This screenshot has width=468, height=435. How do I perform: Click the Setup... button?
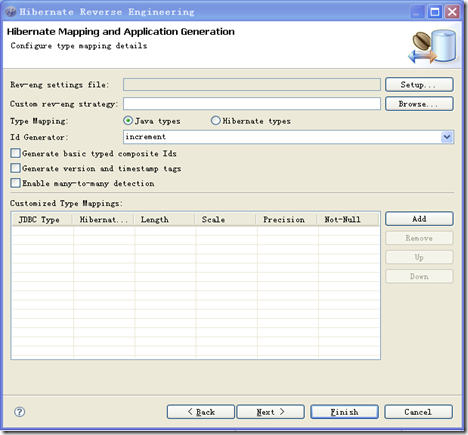tap(419, 85)
